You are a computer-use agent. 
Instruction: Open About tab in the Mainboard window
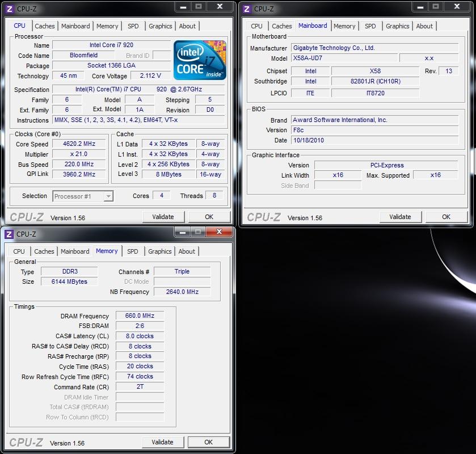click(424, 26)
